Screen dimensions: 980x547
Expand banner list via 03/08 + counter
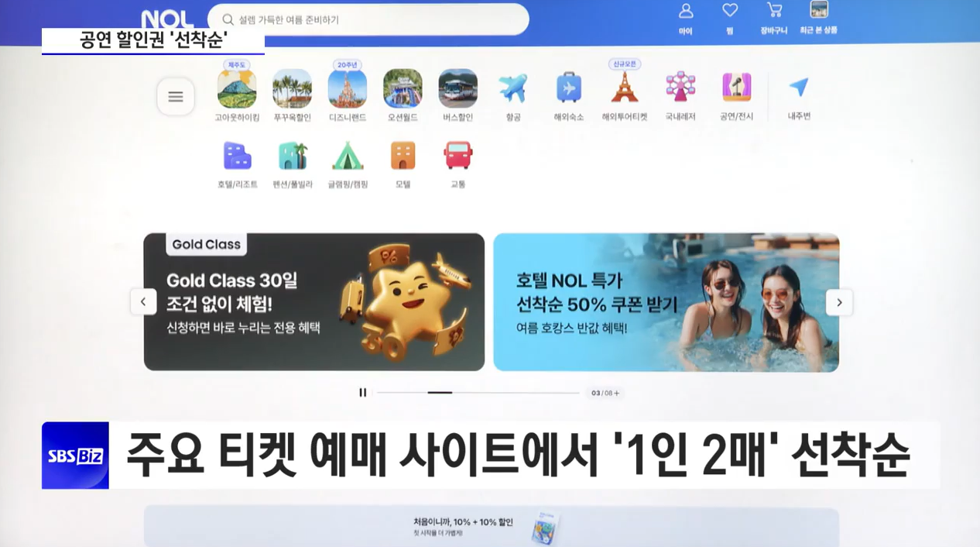click(x=605, y=393)
